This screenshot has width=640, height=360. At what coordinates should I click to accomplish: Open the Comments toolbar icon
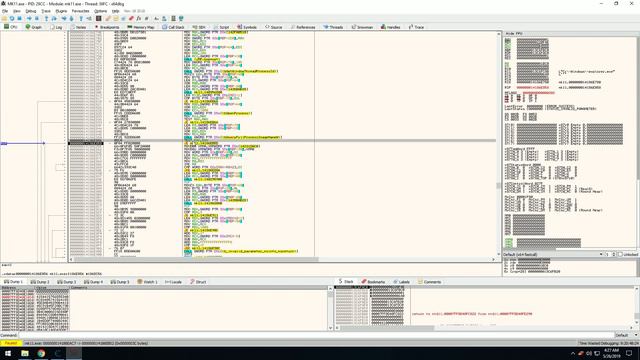point(116,18)
